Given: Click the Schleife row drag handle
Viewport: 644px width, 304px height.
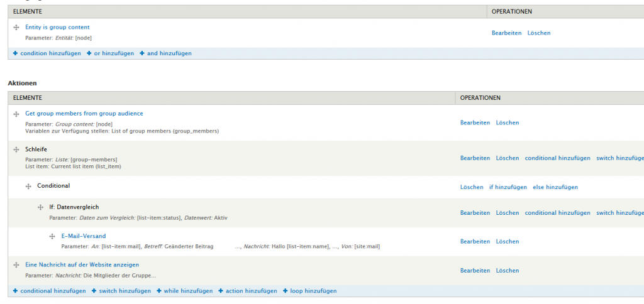Looking at the screenshot, I should (x=16, y=149).
